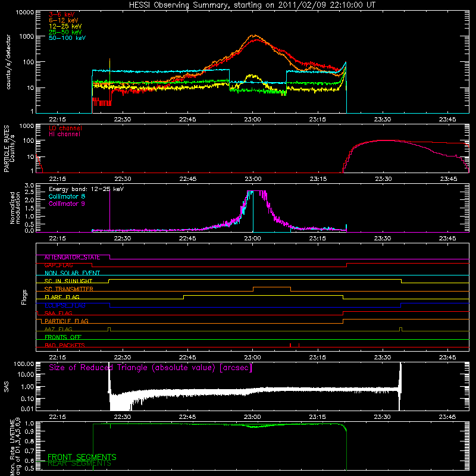The height and width of the screenshot is (476, 476).
Task: Click the HESSI Observing Summary title
Action: [252, 5]
